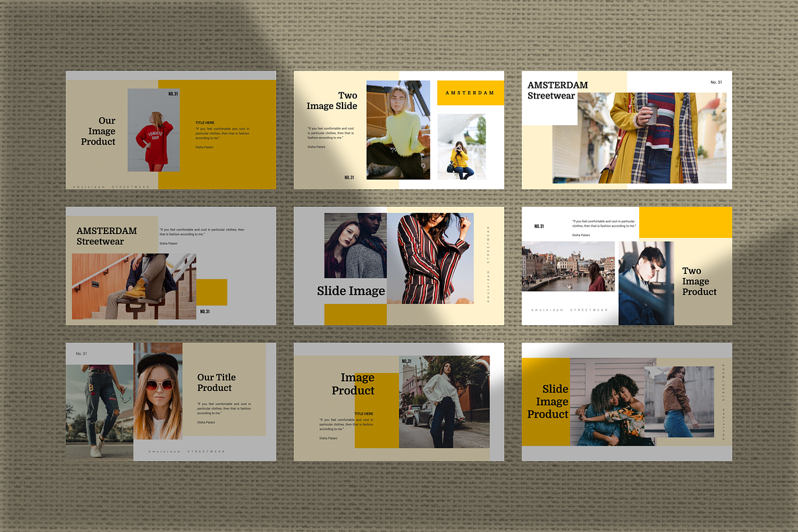Select the "AMSTERDAM Streetwear" heading top-right
Image resolution: width=798 pixels, height=532 pixels.
point(557,90)
